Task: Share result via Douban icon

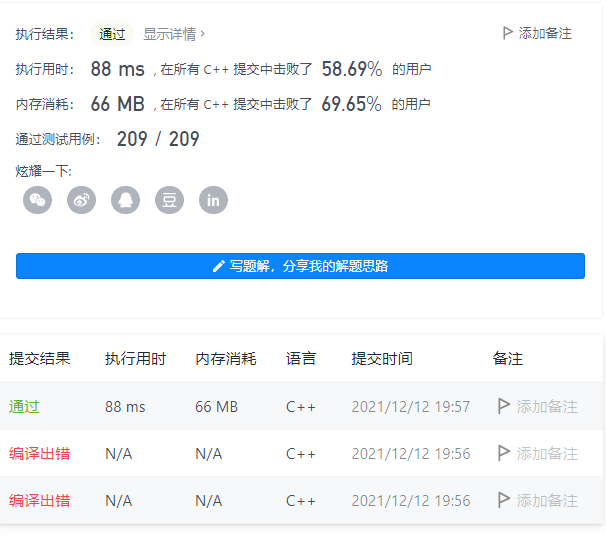Action: tap(170, 200)
